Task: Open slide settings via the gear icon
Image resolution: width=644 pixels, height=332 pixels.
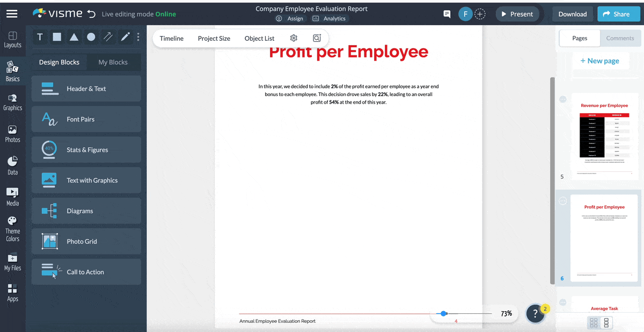Action: 293,38
